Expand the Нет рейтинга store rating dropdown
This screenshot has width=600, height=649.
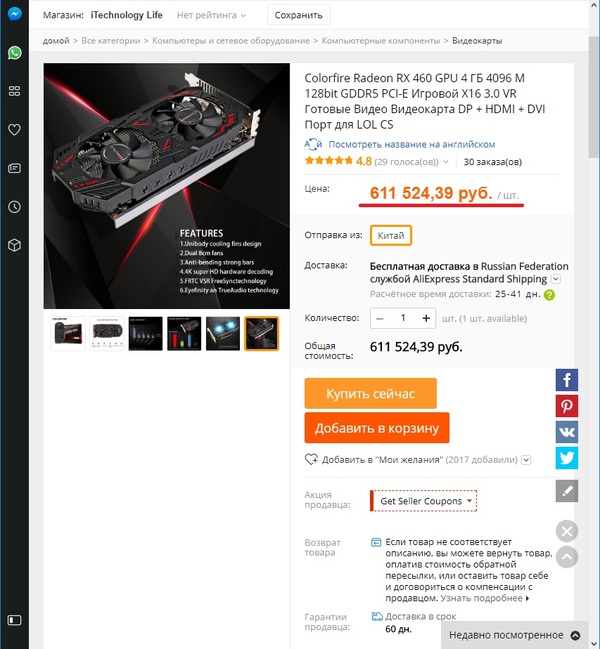pyautogui.click(x=211, y=15)
